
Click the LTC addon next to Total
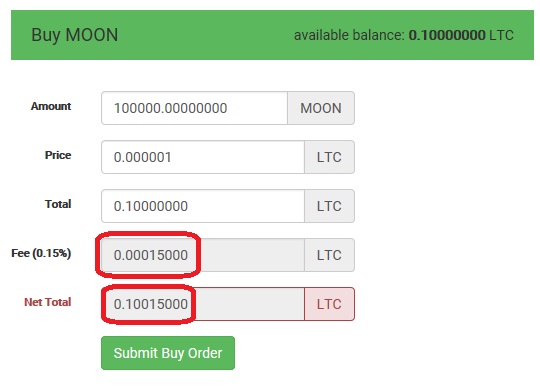click(x=329, y=206)
